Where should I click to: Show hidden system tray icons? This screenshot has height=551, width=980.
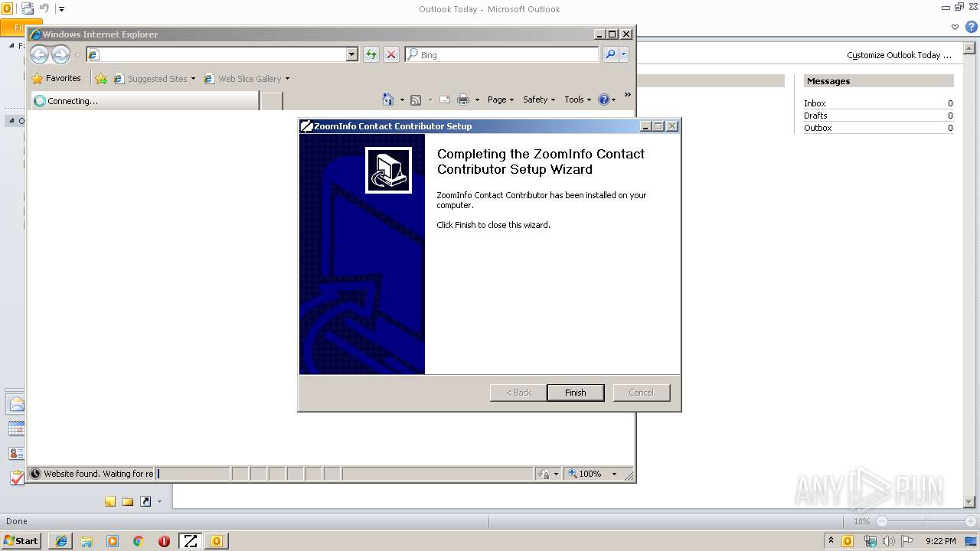tap(831, 540)
